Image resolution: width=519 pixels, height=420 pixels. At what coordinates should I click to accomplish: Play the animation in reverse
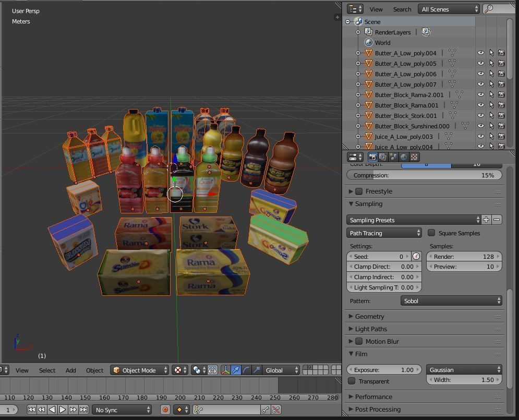(52, 410)
